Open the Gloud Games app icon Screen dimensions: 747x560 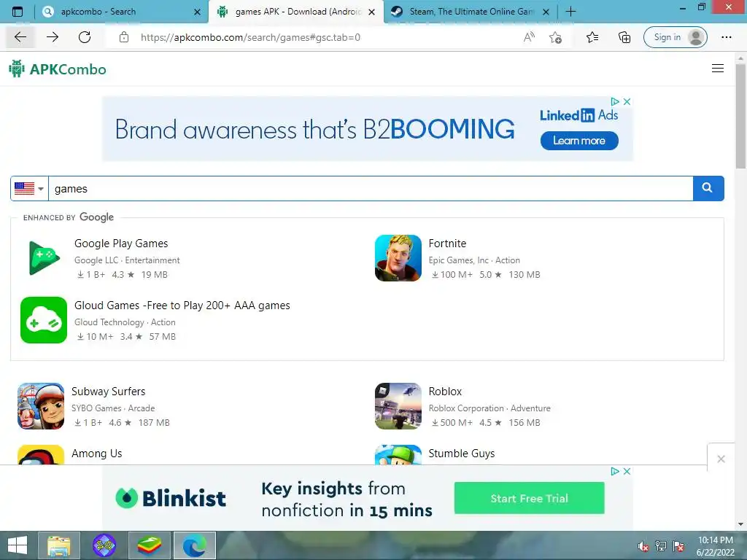point(44,320)
